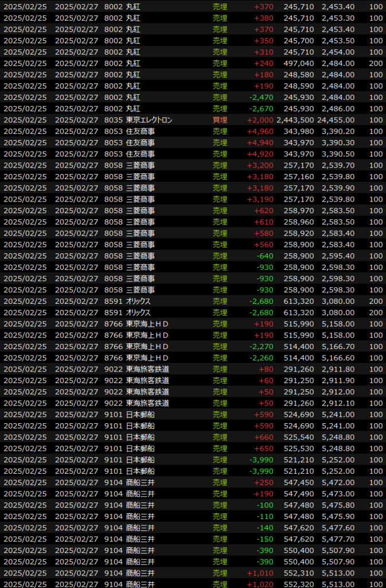The width and height of the screenshot is (386, 588).
Task: Click the 3,390.50 price for 住友商事
Action: tap(338, 154)
